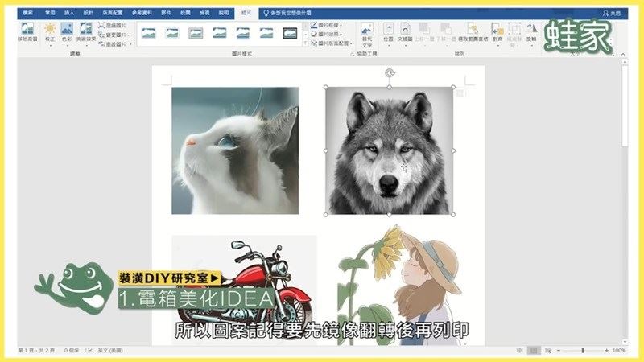The image size is (644, 362).
Task: Apply the black-framed picture style in the gallery
Action: point(290,33)
